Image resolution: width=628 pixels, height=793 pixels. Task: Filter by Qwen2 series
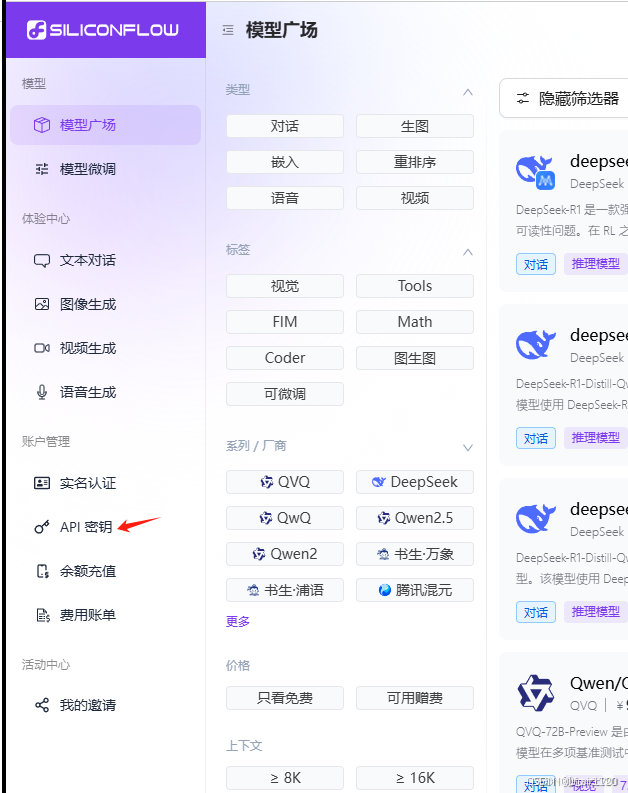click(285, 553)
